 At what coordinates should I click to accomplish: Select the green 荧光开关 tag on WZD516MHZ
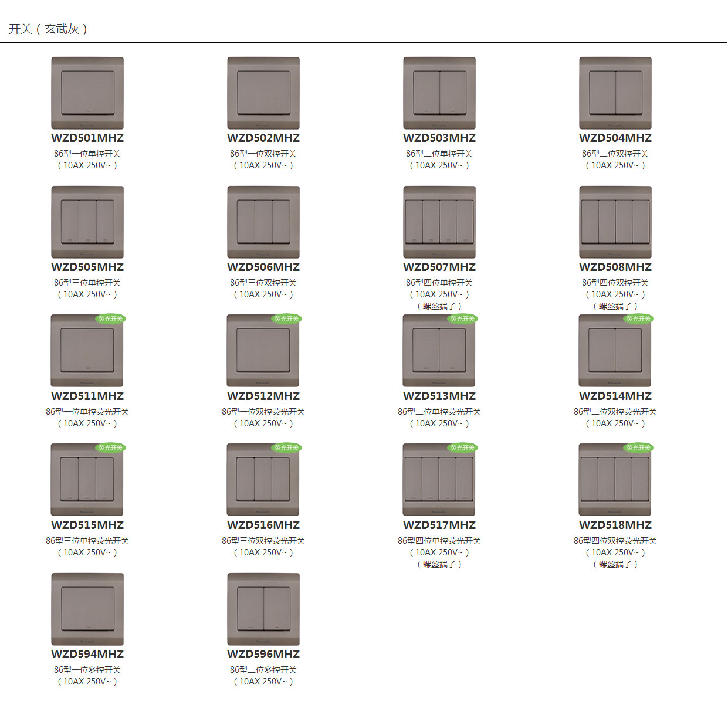[x=286, y=448]
